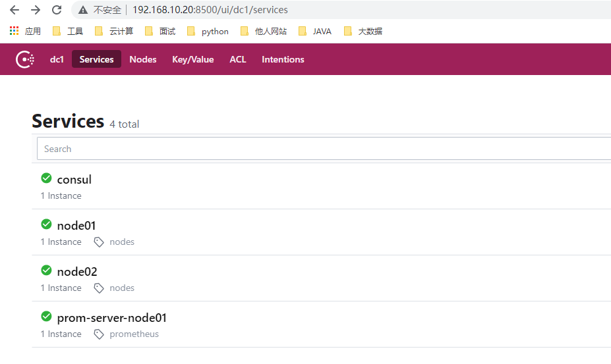Click the URL in the address bar
Image resolution: width=611 pixels, height=364 pixels.
pyautogui.click(x=210, y=10)
